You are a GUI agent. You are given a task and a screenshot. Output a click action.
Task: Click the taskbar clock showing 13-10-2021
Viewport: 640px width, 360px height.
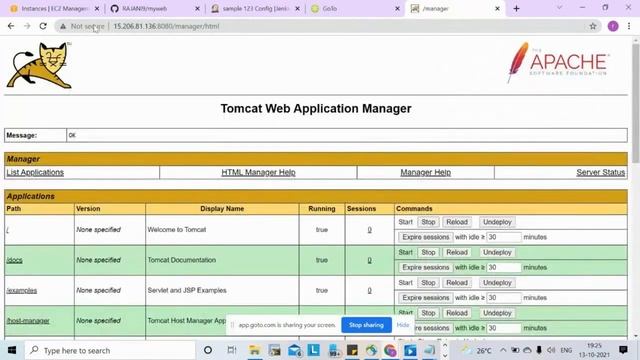click(594, 350)
